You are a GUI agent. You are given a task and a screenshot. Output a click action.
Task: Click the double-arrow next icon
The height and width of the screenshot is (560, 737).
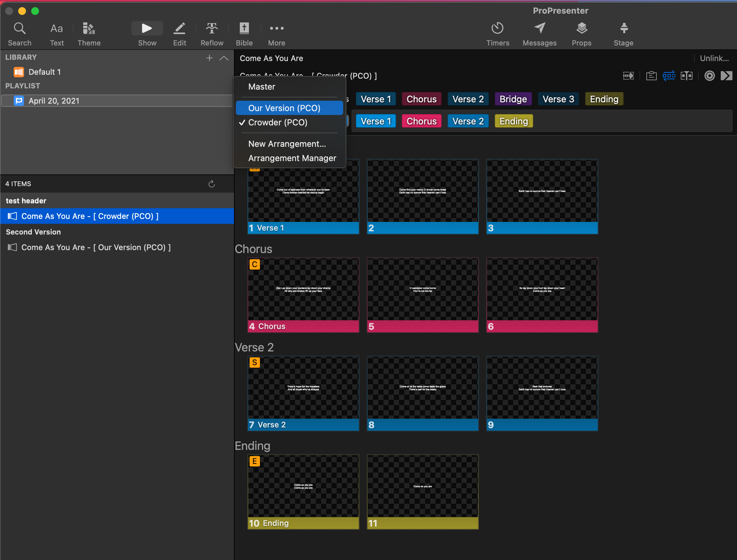[x=726, y=76]
